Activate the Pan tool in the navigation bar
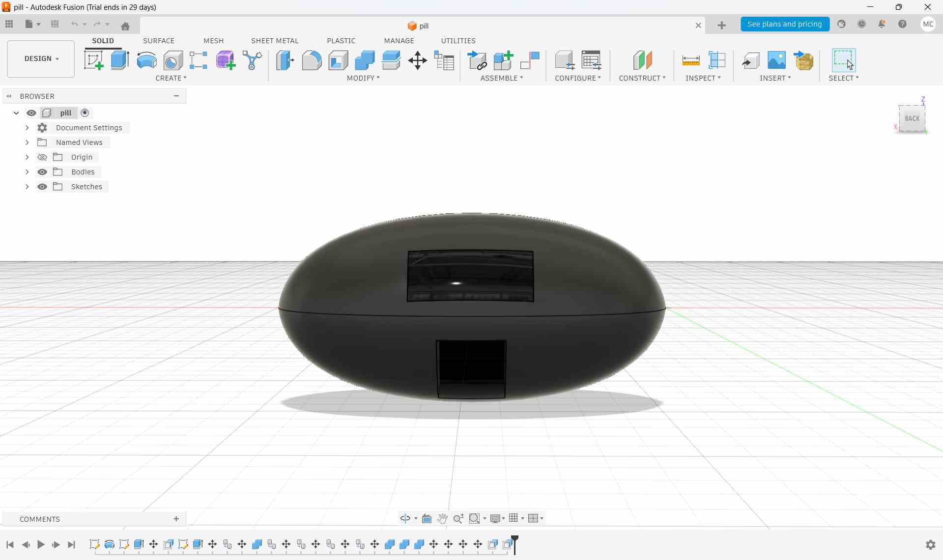This screenshot has width=943, height=560. click(x=441, y=518)
